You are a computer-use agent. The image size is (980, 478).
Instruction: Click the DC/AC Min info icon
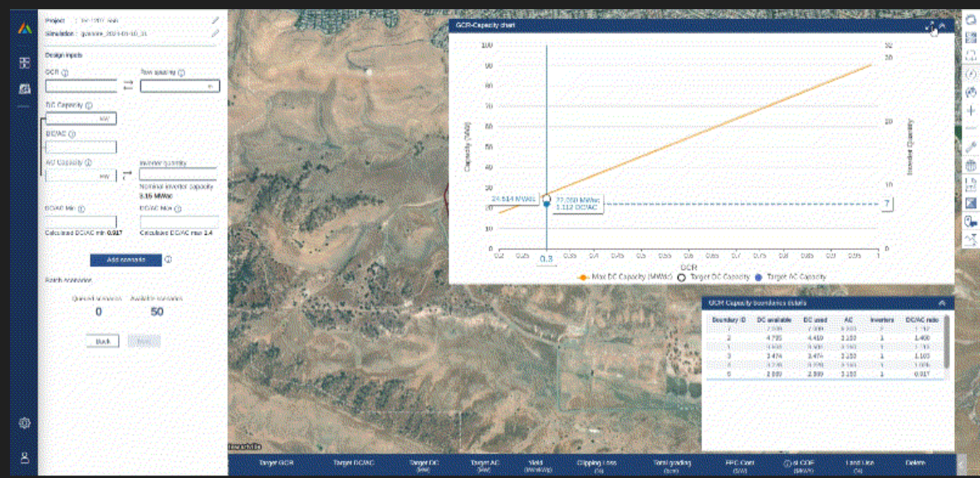point(82,209)
